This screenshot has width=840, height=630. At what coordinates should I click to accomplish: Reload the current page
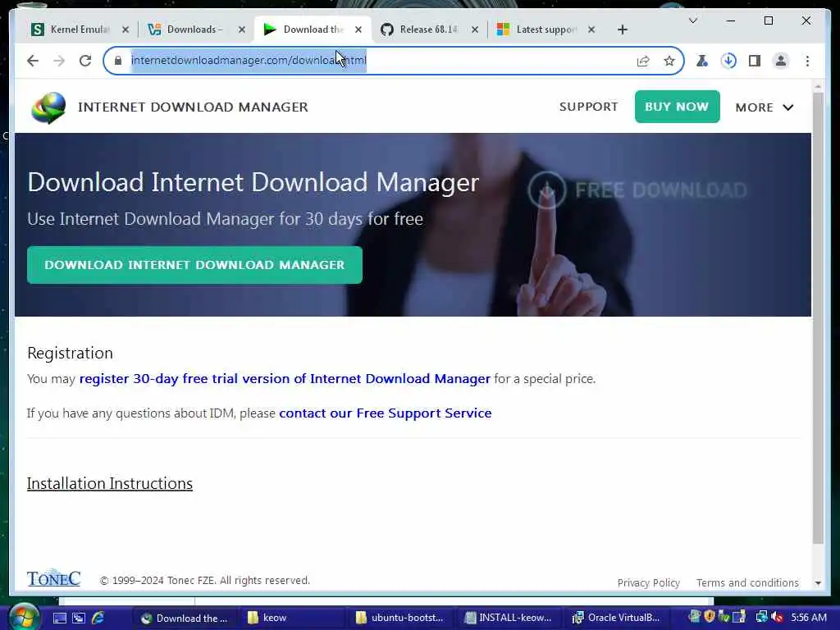click(x=85, y=61)
